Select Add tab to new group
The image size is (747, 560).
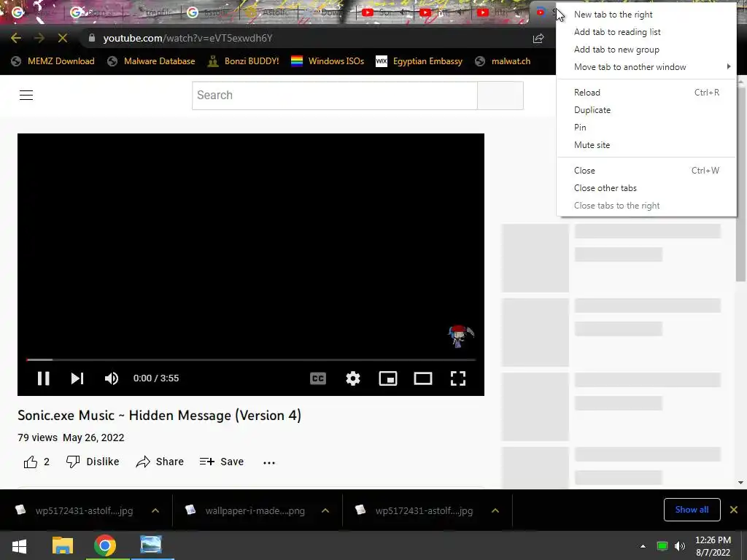[x=646, y=50]
